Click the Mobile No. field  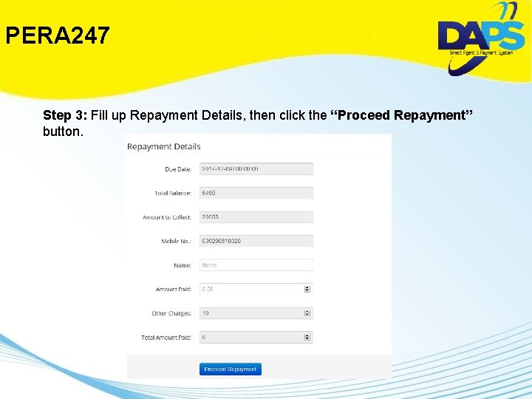256,241
